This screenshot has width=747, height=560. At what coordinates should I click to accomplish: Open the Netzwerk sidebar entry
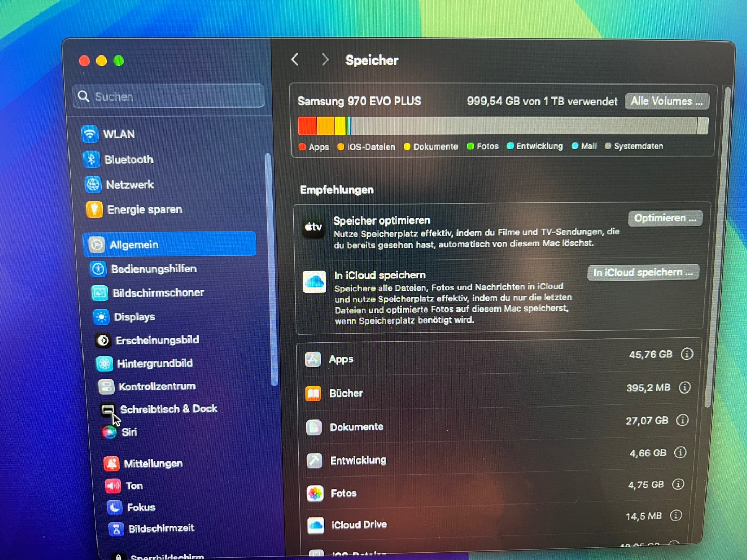coord(130,185)
